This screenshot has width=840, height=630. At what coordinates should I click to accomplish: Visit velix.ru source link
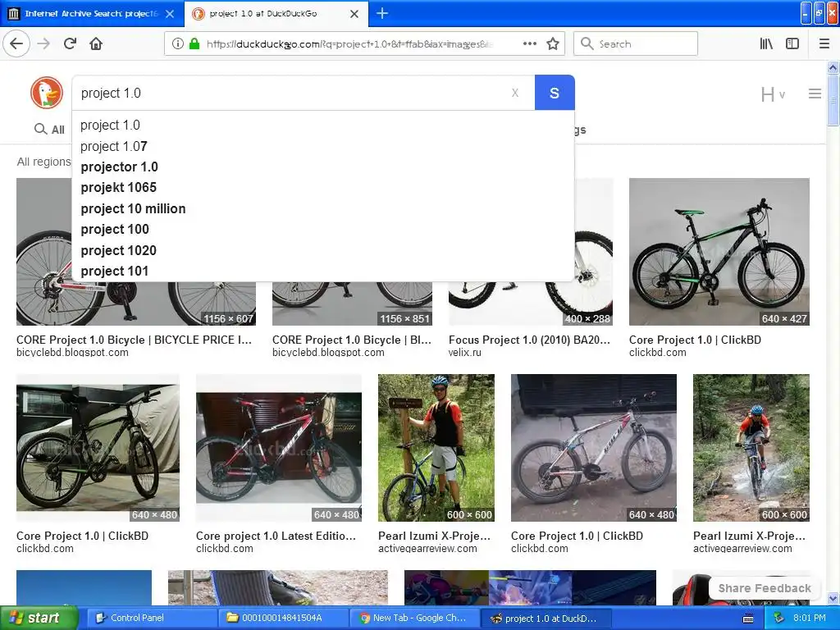465,353
